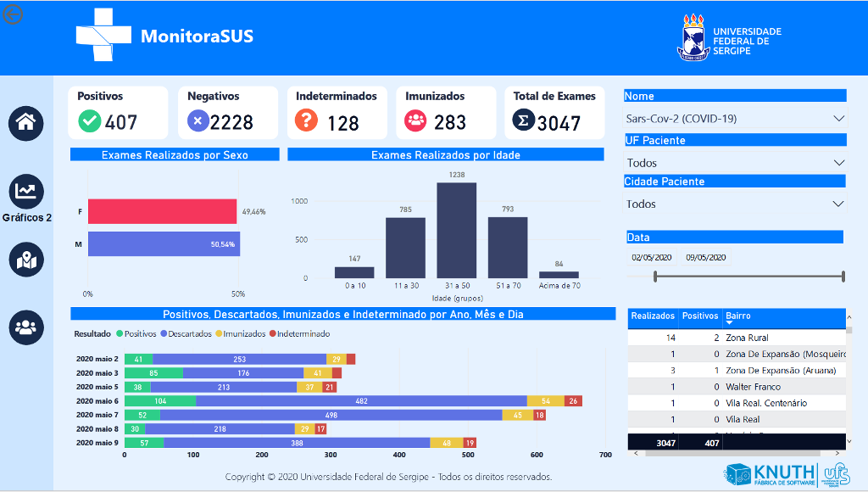This screenshot has width=868, height=492.
Task: Select blue 253 segment for 2020 maio 2
Action: [x=239, y=359]
